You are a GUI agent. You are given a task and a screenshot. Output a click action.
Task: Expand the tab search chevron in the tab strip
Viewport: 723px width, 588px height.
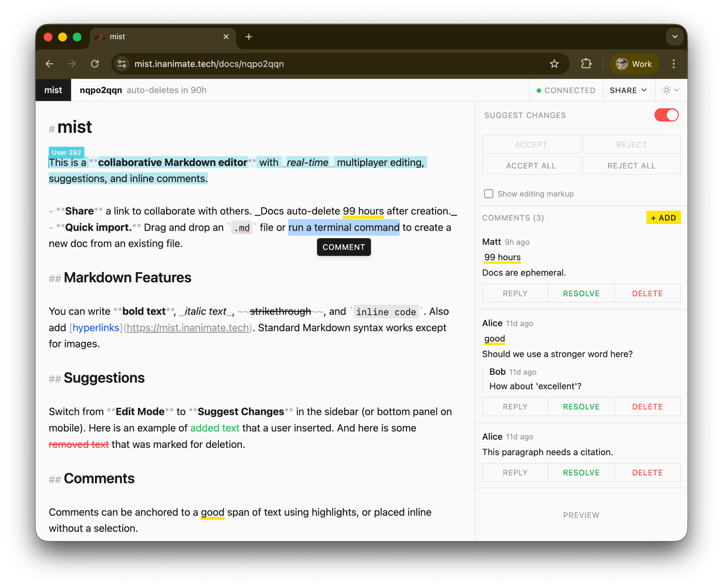tap(675, 37)
